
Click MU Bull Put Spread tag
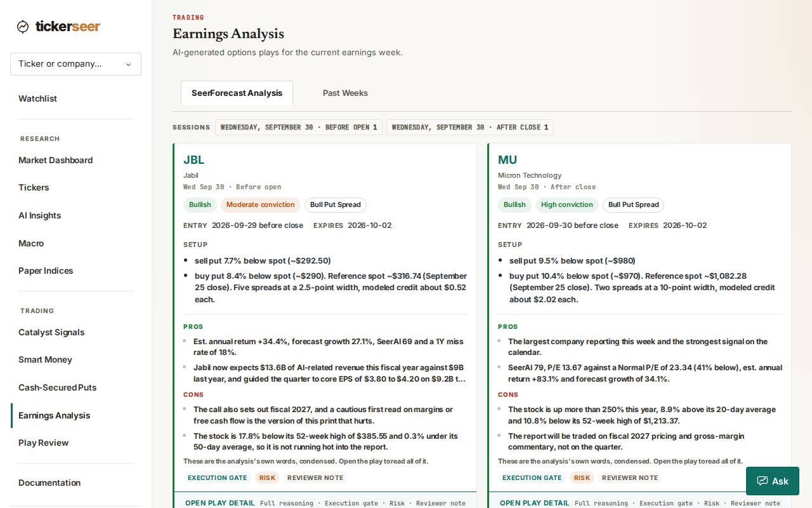(634, 204)
